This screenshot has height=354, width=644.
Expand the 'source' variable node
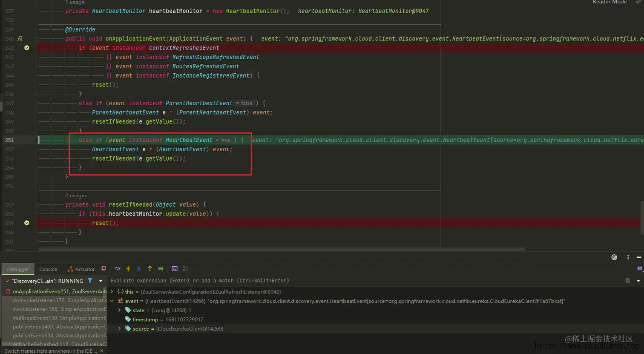click(120, 328)
